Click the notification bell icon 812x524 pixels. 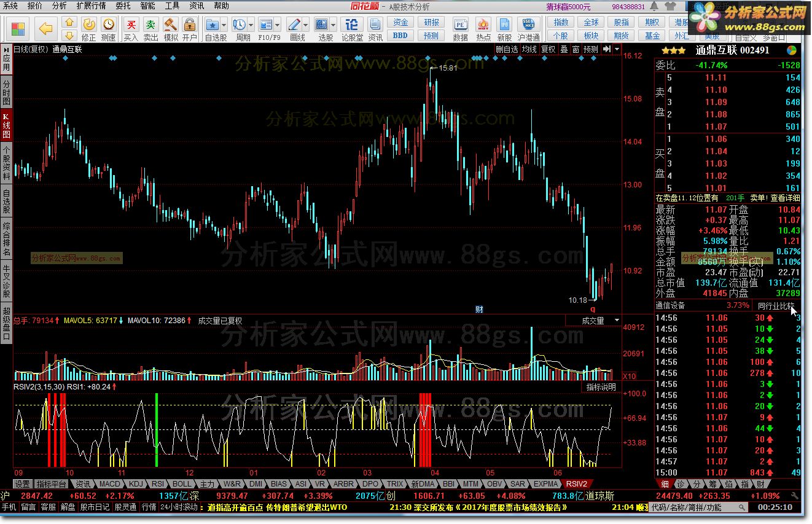[654, 6]
